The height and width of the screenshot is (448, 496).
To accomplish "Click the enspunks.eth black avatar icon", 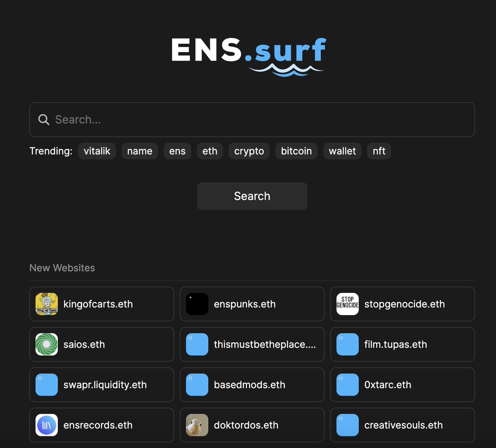I will click(197, 304).
